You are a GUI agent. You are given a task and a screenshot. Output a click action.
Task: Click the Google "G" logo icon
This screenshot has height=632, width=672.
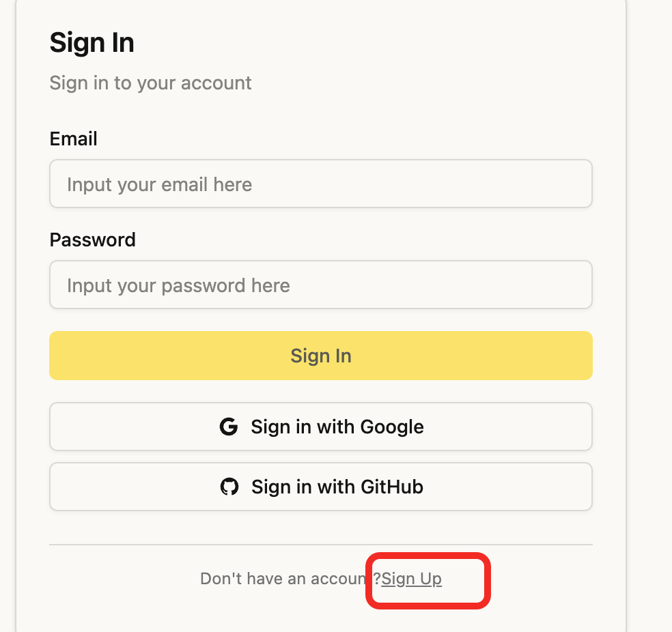(x=229, y=427)
